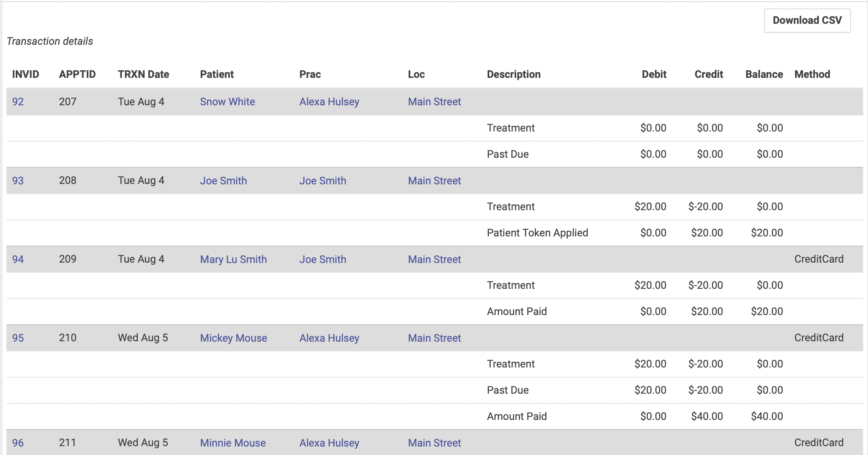The width and height of the screenshot is (868, 455).
Task: Open invoice 96 link
Action: click(18, 443)
